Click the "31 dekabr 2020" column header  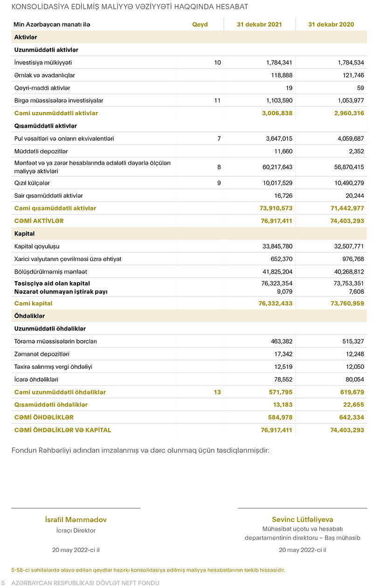coord(331,25)
